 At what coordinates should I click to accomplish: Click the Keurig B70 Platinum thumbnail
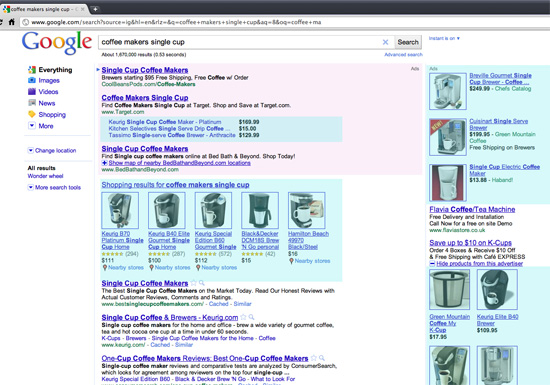tap(120, 210)
